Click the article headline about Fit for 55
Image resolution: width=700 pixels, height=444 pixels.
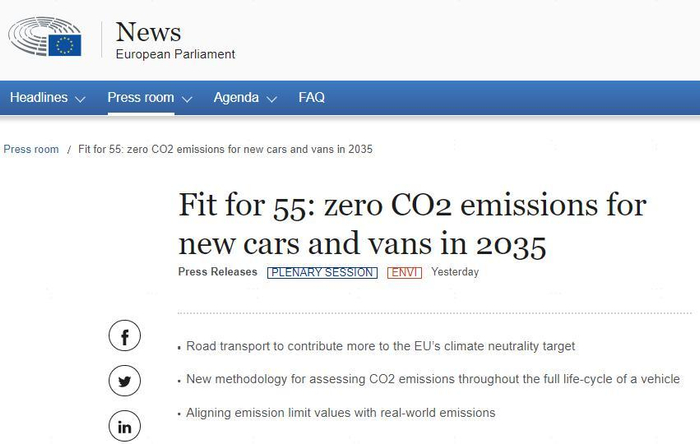[x=412, y=226]
